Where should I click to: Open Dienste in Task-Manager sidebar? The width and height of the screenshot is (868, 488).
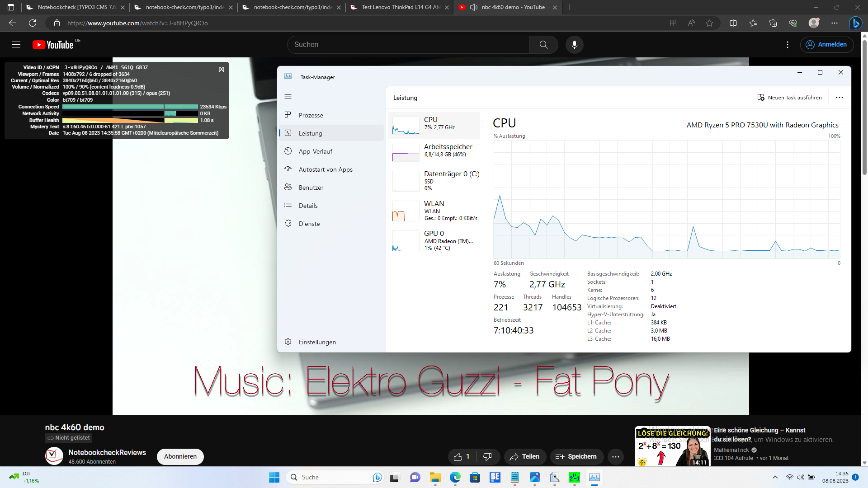click(x=309, y=224)
